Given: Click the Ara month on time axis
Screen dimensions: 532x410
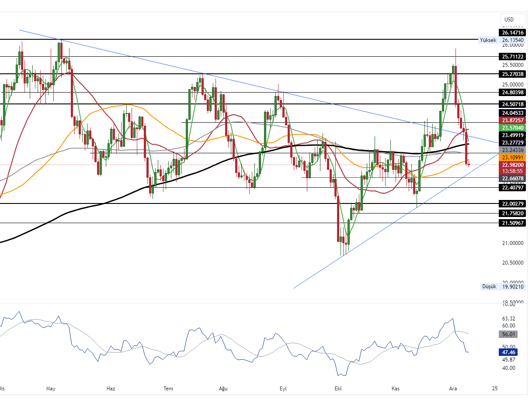Looking at the screenshot, I should tap(453, 388).
